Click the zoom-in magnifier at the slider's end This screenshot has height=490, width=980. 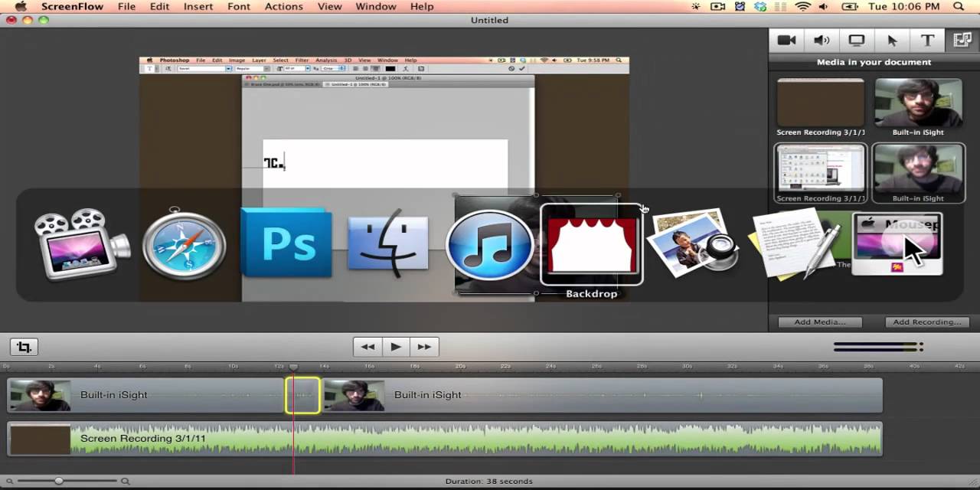[125, 481]
